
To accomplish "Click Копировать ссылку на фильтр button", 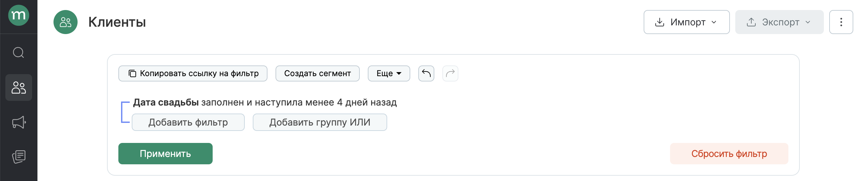I will [x=193, y=73].
